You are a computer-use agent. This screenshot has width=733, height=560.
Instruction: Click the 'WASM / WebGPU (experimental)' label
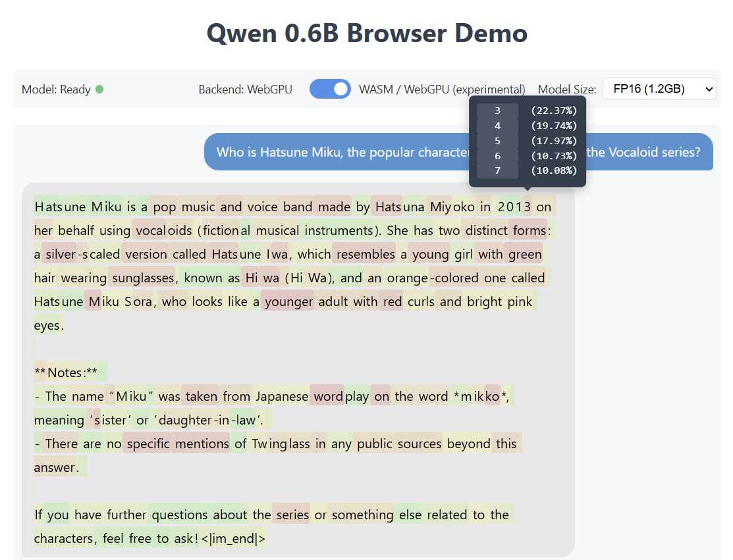pos(442,89)
